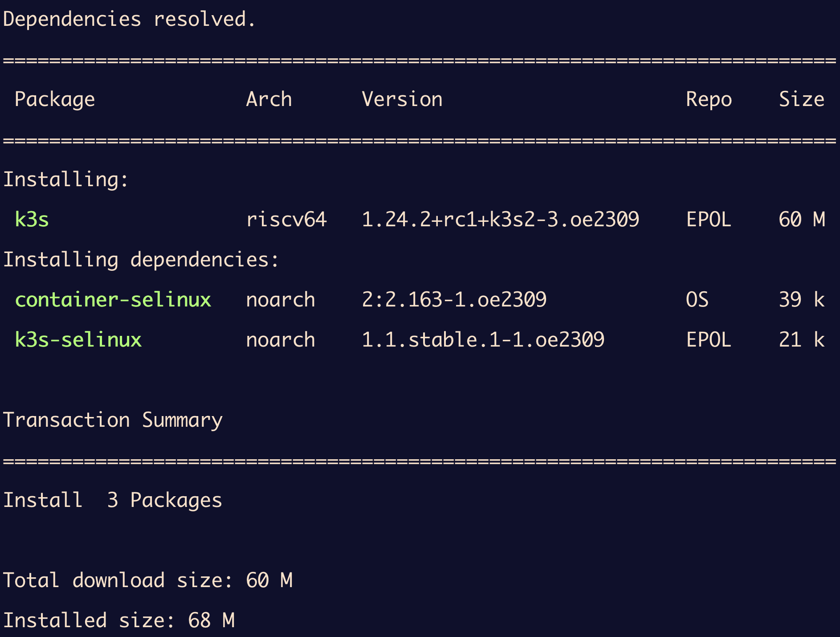This screenshot has height=637, width=840.
Task: Click the 'Total download size' line
Action: coord(147,580)
